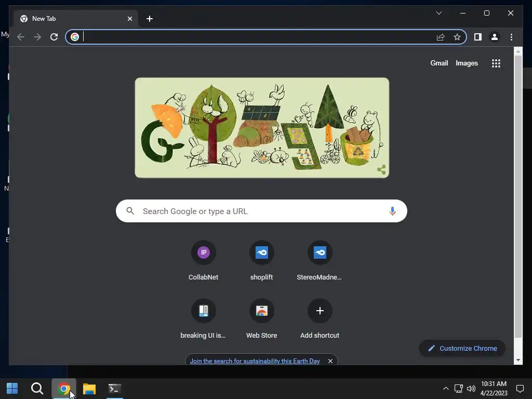This screenshot has height=399, width=532.
Task: Open the Images link
Action: coord(467,63)
